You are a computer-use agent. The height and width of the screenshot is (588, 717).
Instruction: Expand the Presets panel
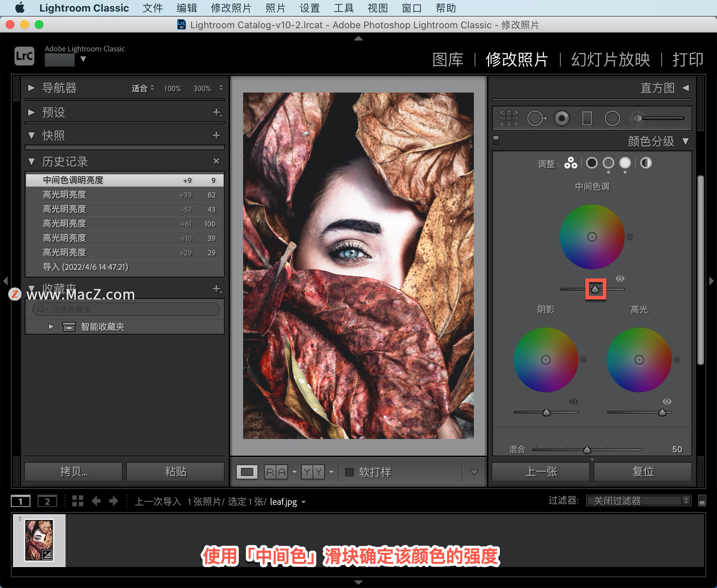31,112
